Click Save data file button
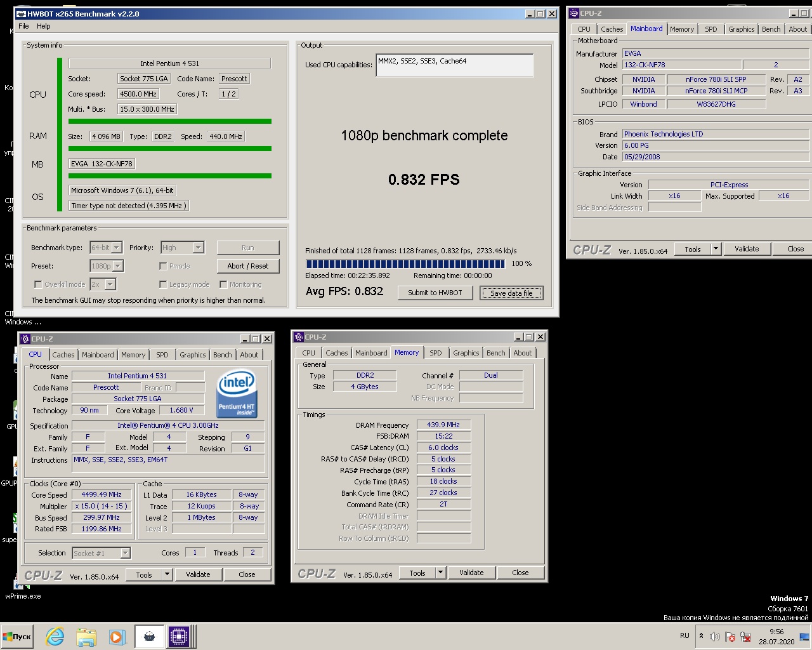 tap(511, 293)
